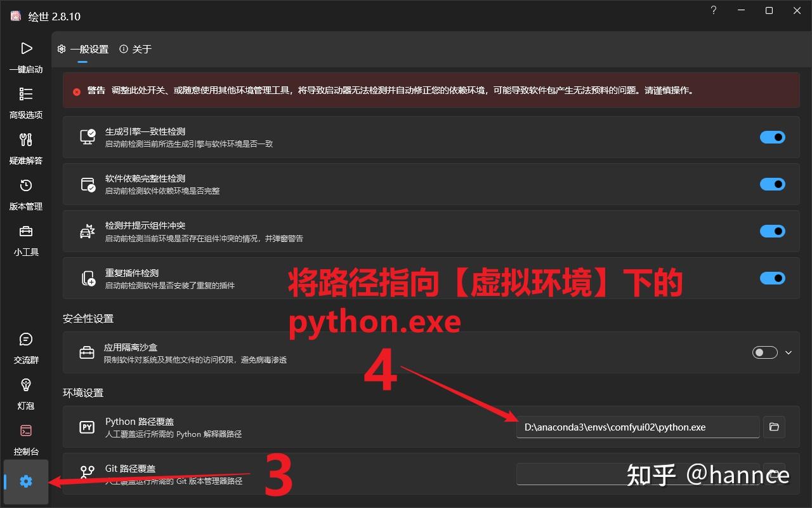Viewport: 812px width, 508px height.
Task: Disable 生成引擎一致性检测
Action: pos(772,137)
